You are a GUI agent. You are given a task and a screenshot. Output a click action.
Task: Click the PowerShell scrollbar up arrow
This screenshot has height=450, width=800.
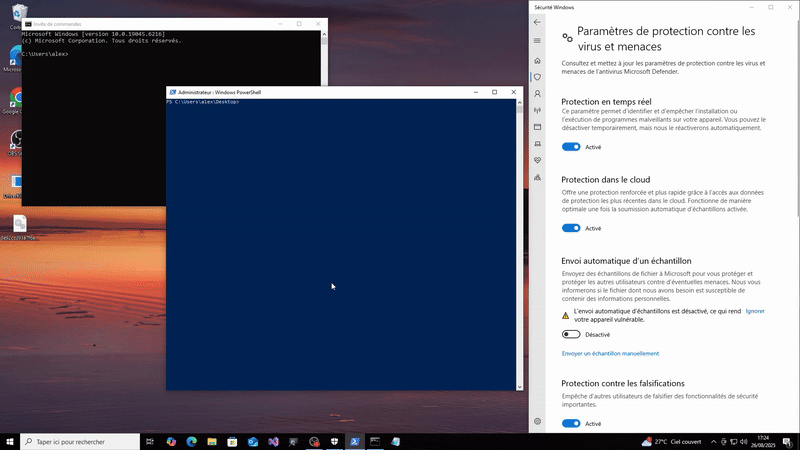coord(519,103)
